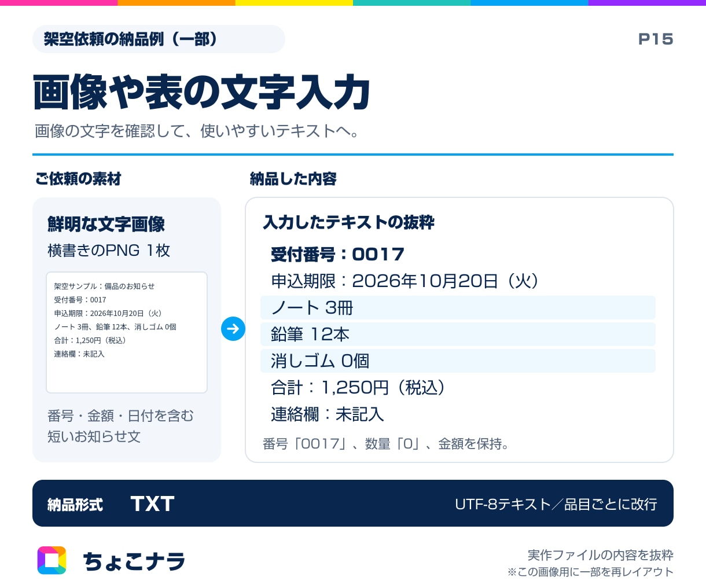Click the large "連絡欄：未記入" line
This screenshot has height=588, width=706.
click(328, 414)
